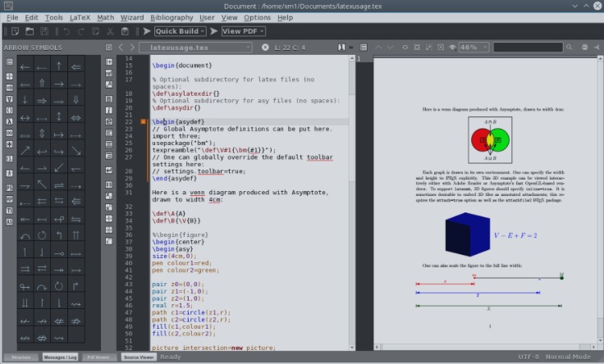The width and height of the screenshot is (604, 364).
Task: Go to previous document arrow
Action: (x=121, y=48)
